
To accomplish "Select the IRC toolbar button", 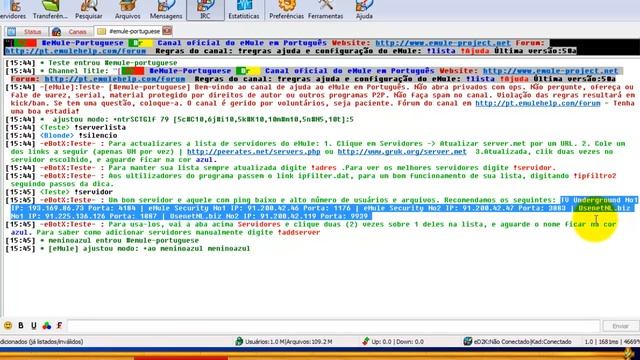I will 205,10.
